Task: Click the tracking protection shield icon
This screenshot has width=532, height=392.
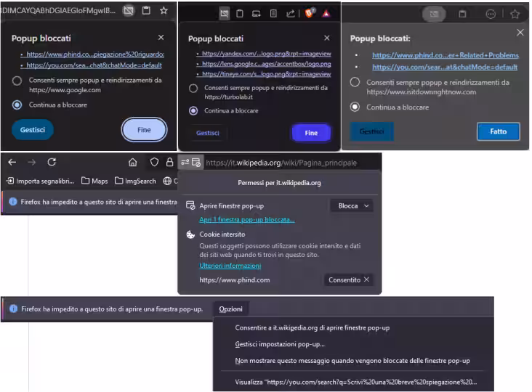Action: 154,163
